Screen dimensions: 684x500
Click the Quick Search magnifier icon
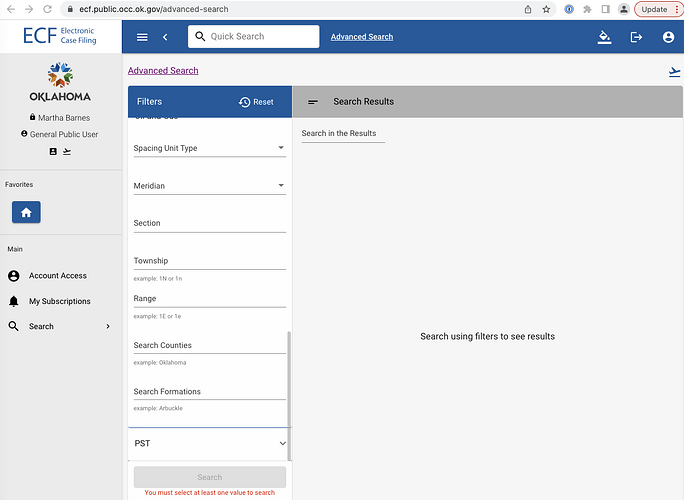click(200, 36)
